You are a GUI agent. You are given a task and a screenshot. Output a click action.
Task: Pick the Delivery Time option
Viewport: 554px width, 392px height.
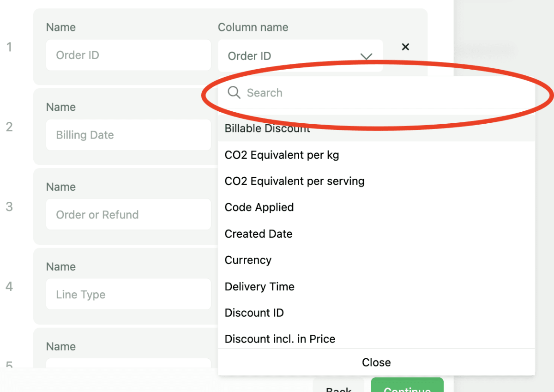point(259,286)
